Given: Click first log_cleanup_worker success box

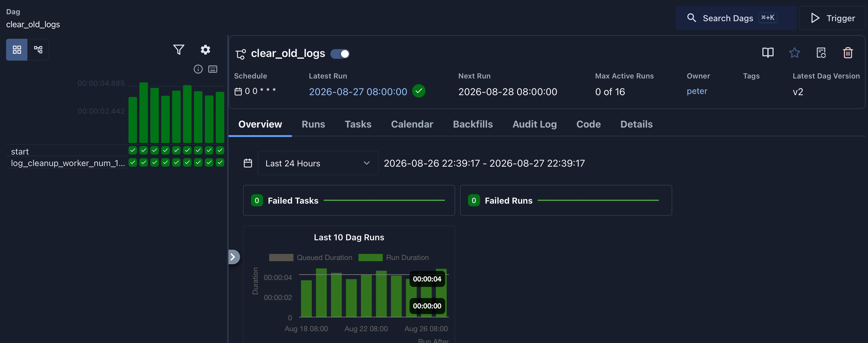Looking at the screenshot, I should click(x=133, y=162).
